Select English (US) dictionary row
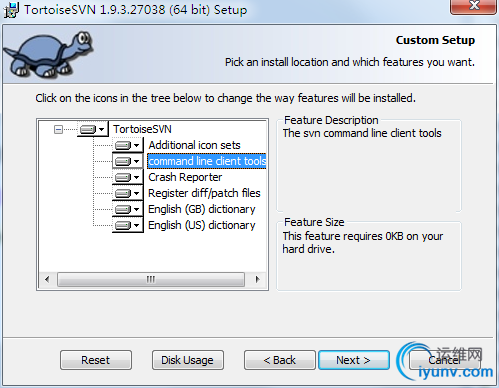 point(202,225)
